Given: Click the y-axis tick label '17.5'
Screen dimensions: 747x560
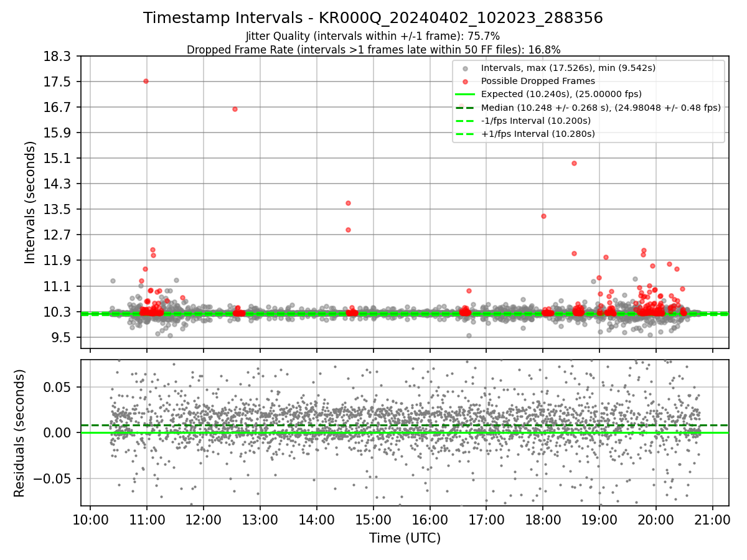Looking at the screenshot, I should (58, 82).
